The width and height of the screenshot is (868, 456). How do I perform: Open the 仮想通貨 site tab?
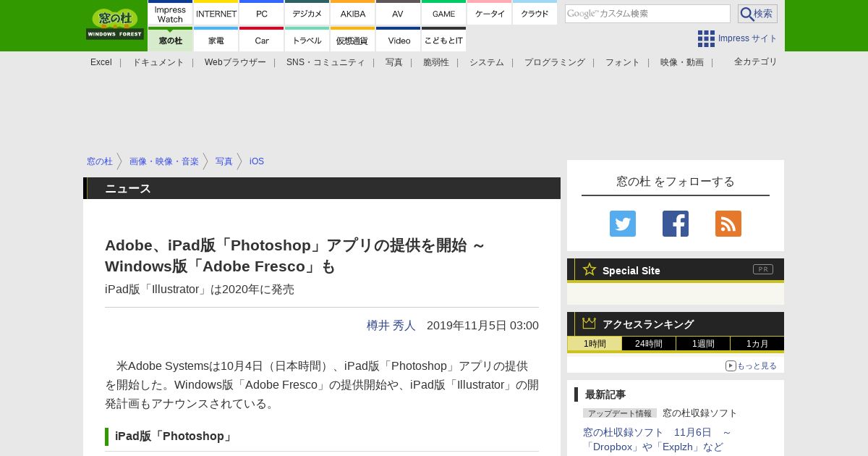point(352,40)
